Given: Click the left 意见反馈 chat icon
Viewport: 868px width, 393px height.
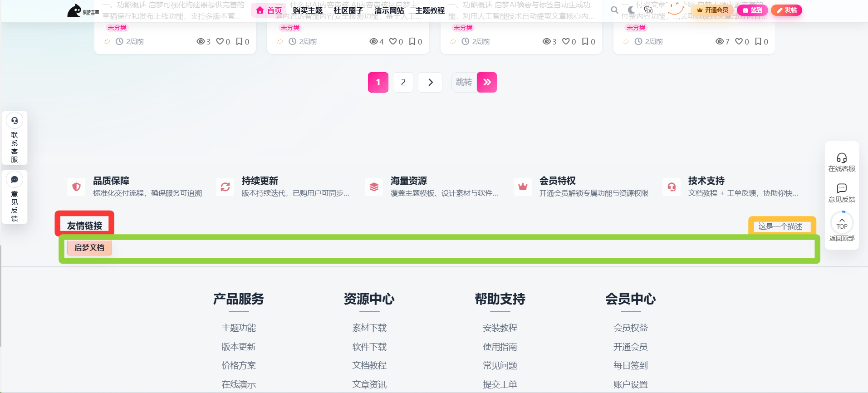Looking at the screenshot, I should click(x=15, y=179).
